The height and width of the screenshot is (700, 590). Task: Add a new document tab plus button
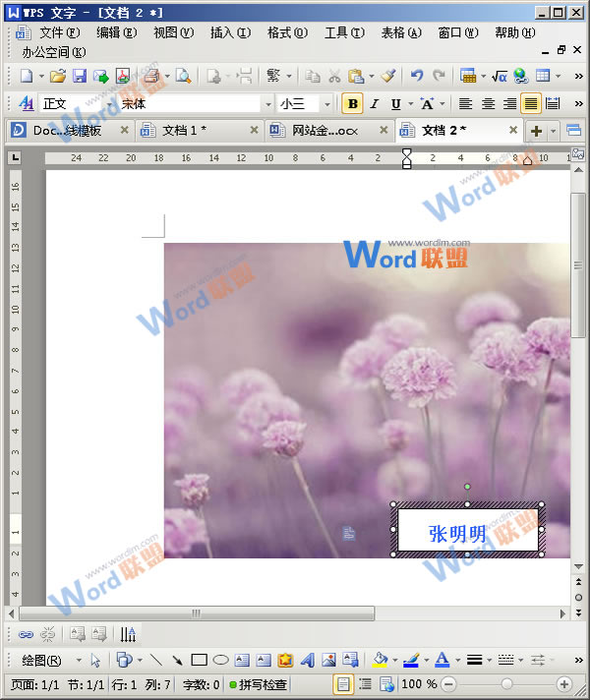(536, 131)
